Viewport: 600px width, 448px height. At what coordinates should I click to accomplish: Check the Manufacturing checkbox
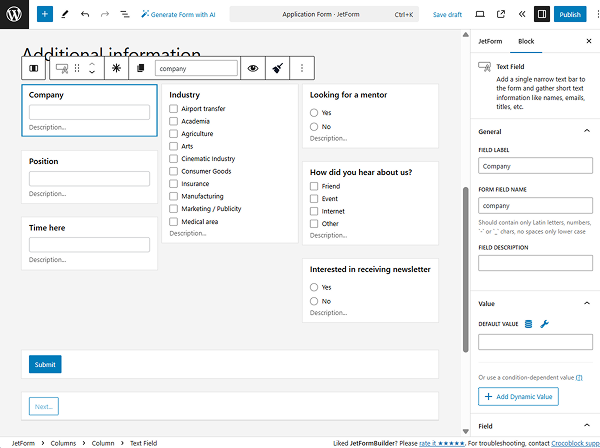(x=173, y=196)
